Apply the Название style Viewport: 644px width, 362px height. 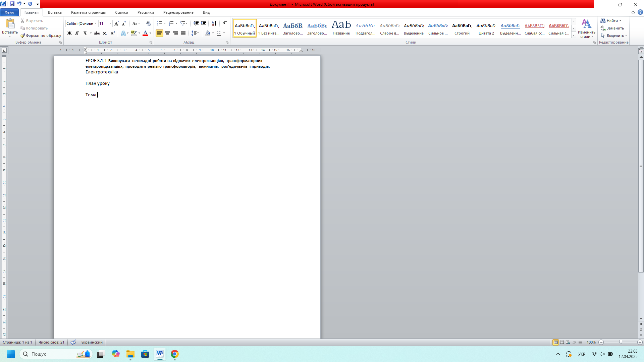coord(341,28)
